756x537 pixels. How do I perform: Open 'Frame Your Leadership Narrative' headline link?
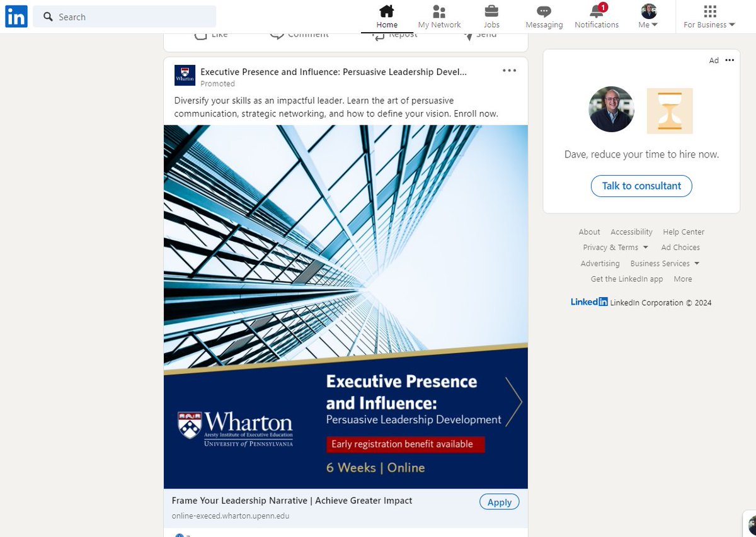[292, 500]
